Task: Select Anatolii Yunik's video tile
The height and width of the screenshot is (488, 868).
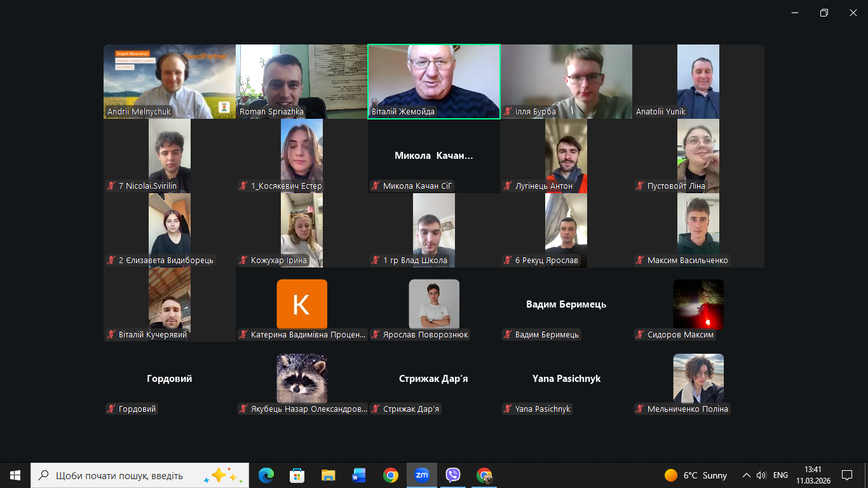Action: coord(698,81)
